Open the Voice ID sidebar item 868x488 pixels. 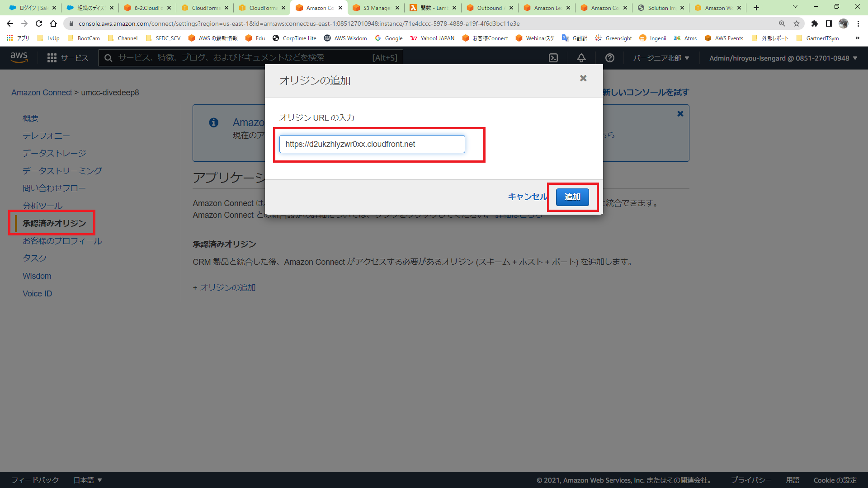(x=38, y=294)
